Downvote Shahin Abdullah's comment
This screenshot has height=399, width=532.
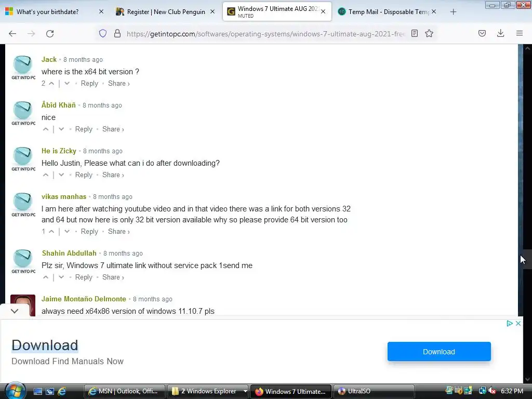coord(61,277)
